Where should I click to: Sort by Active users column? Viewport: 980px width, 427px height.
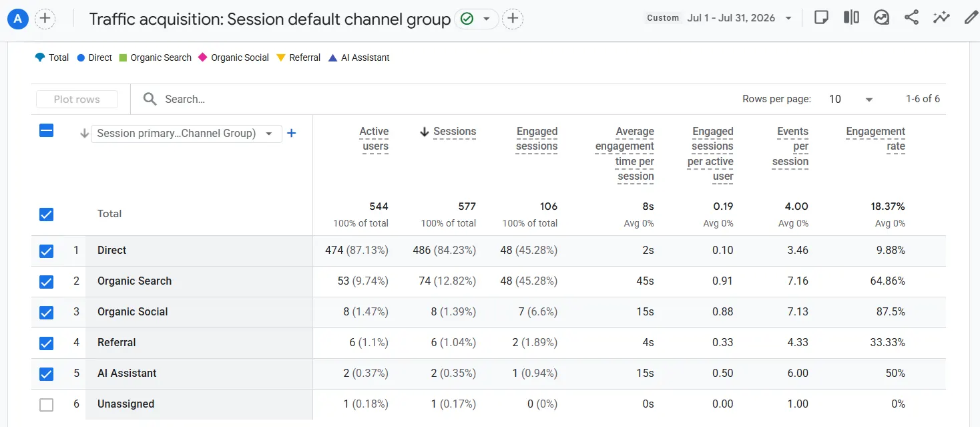pyautogui.click(x=374, y=139)
